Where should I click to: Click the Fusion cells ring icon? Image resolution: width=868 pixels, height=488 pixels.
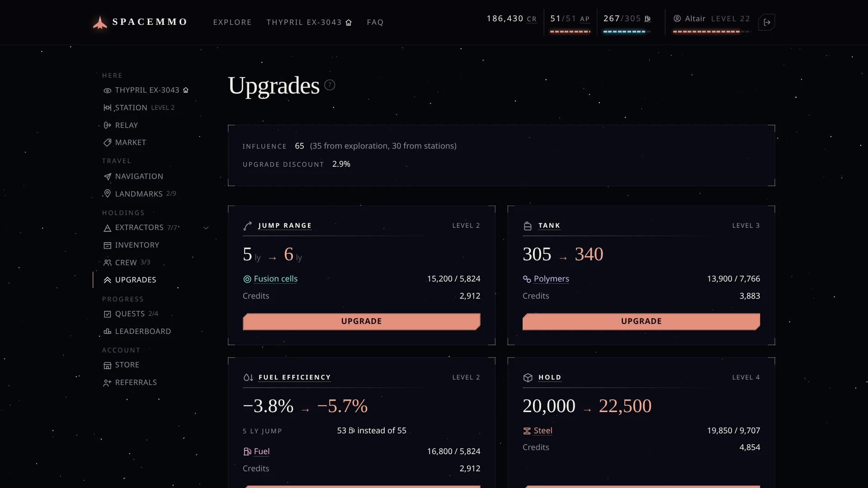(x=247, y=279)
